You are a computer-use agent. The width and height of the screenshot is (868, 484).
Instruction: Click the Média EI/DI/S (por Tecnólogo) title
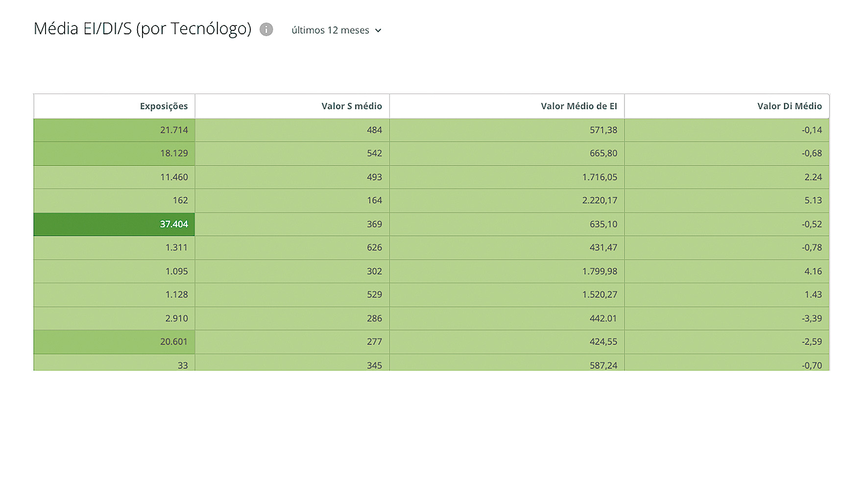pyautogui.click(x=143, y=29)
